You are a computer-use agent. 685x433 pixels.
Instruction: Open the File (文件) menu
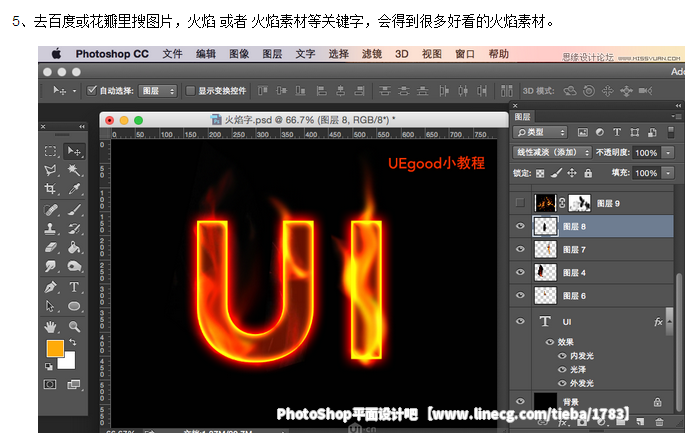[173, 54]
